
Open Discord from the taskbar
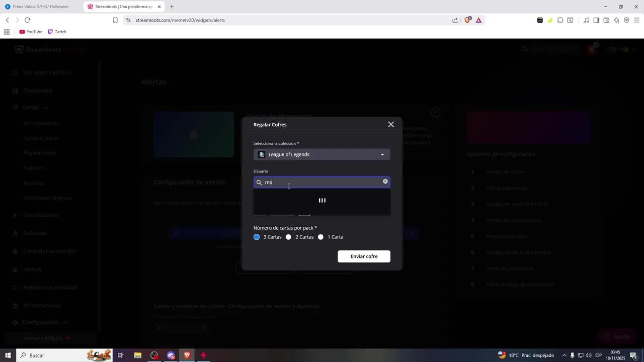171,355
